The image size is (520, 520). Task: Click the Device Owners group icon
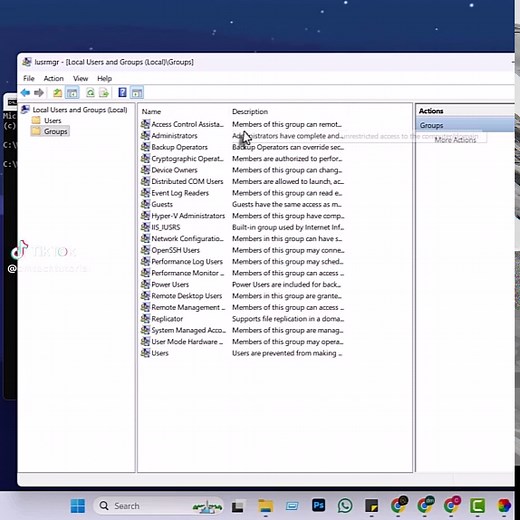[x=145, y=170]
